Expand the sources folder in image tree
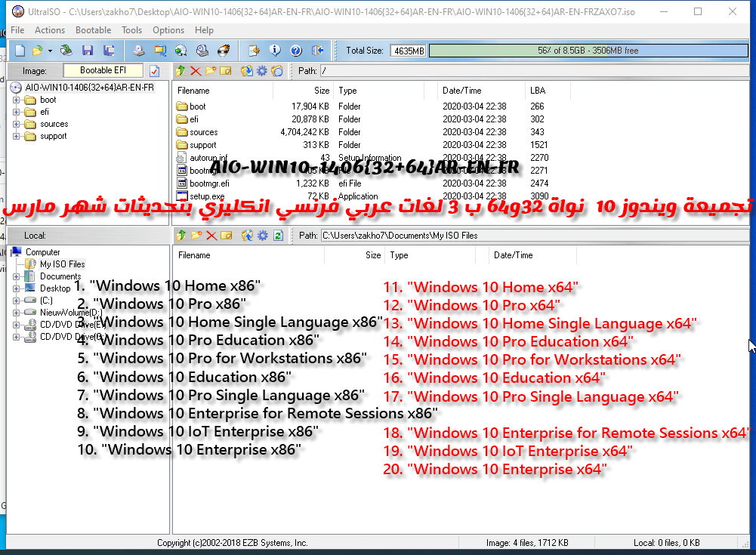 16,124
